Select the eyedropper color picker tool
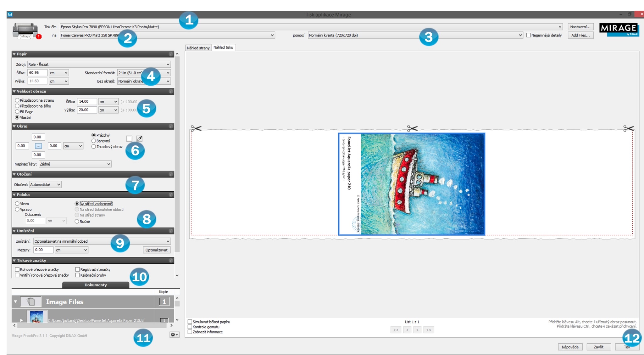Viewport: 644px width, 355px height. (x=139, y=138)
